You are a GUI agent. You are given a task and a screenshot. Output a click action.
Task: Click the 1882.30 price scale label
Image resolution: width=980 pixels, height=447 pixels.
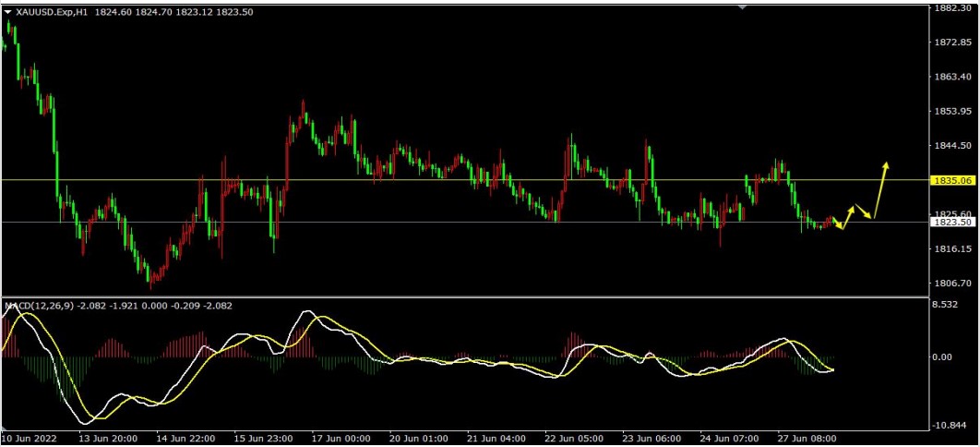[x=953, y=8]
